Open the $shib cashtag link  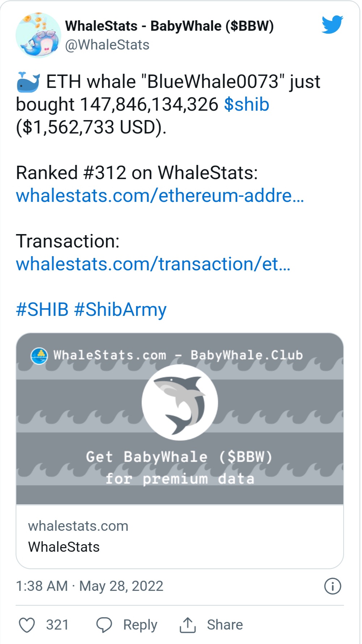(247, 105)
